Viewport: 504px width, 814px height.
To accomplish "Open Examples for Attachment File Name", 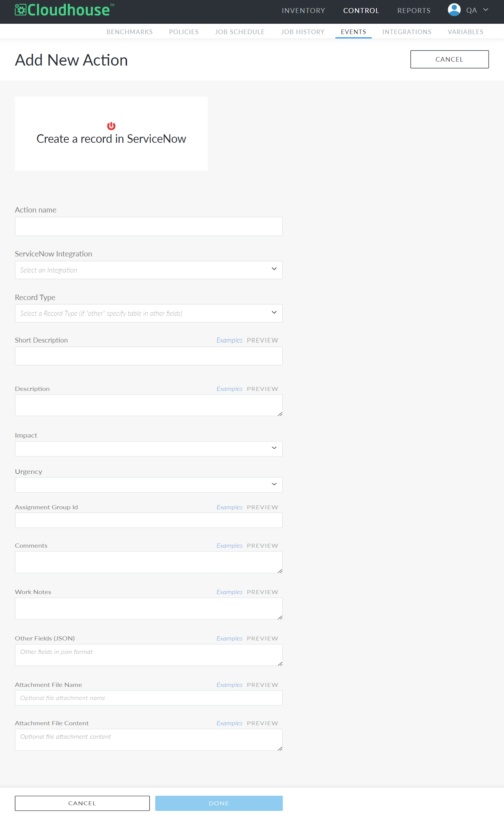I will [229, 685].
